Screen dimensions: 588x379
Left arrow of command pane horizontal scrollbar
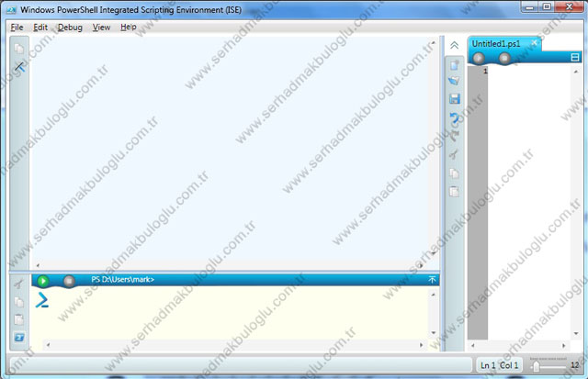click(48, 344)
